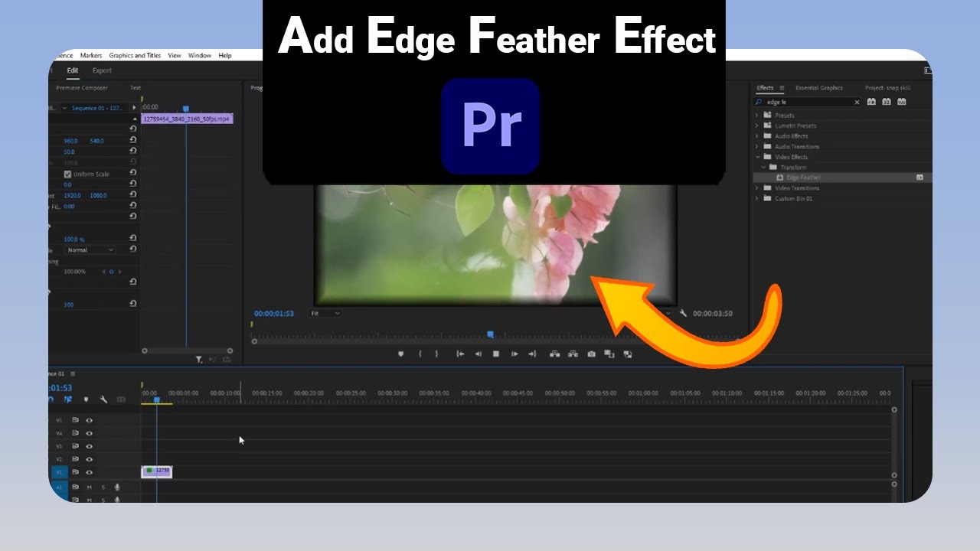Toggle captions track options in timeline

pyautogui.click(x=121, y=399)
